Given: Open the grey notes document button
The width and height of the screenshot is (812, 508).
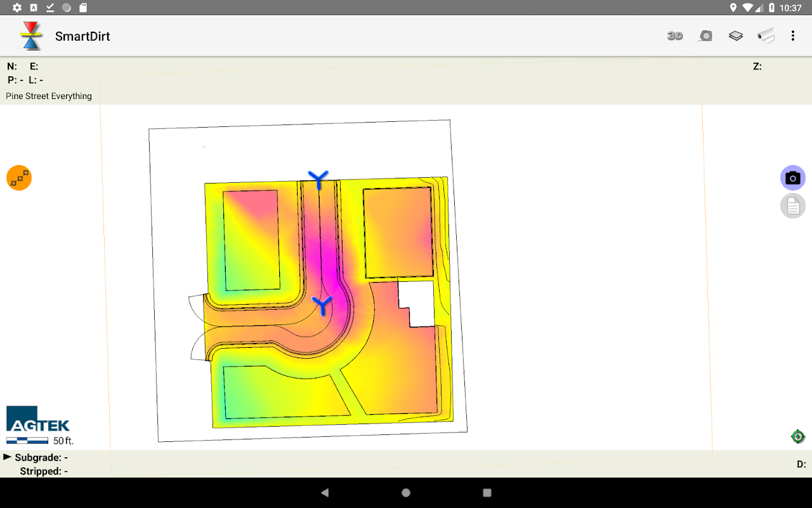Looking at the screenshot, I should [x=793, y=206].
